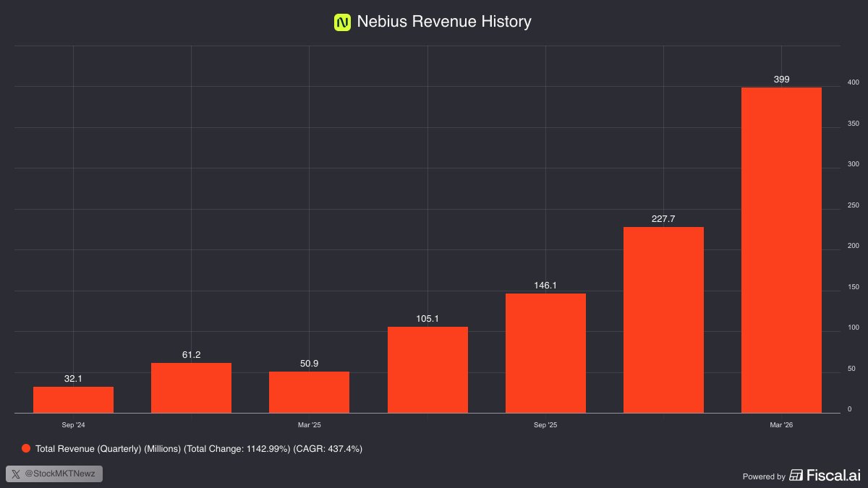Click the 146.1 value label
This screenshot has width=868, height=488.
point(545,285)
